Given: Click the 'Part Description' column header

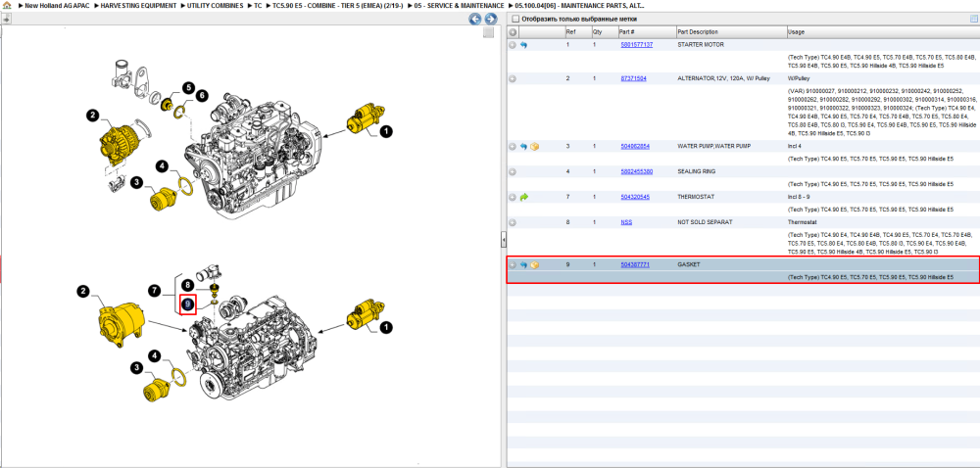Looking at the screenshot, I should [x=698, y=32].
